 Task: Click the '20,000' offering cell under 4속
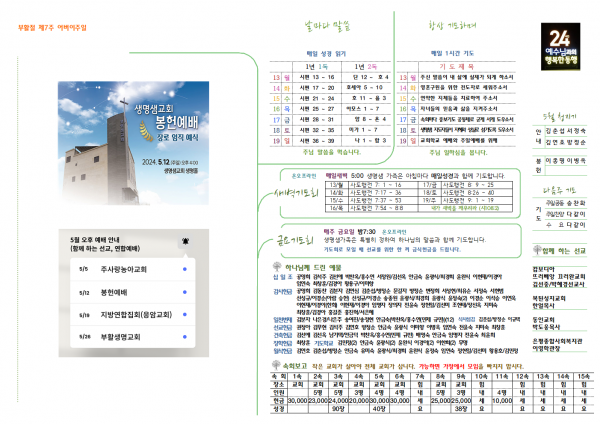point(359,401)
